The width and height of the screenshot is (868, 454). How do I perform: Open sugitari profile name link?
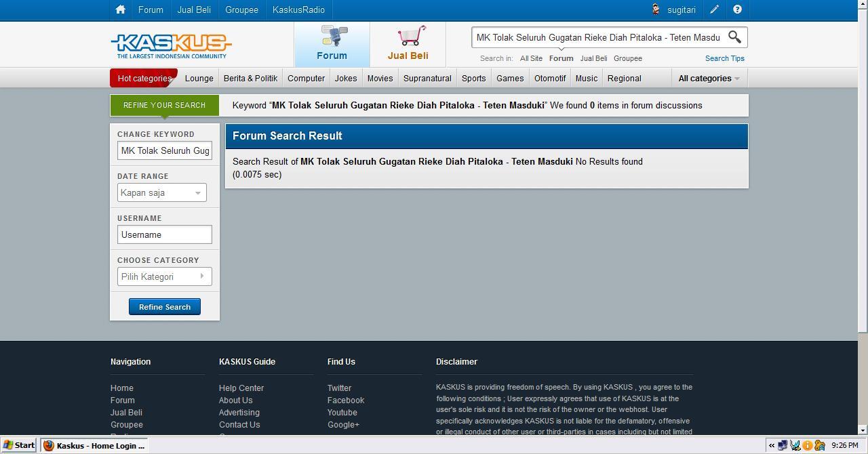[x=682, y=9]
